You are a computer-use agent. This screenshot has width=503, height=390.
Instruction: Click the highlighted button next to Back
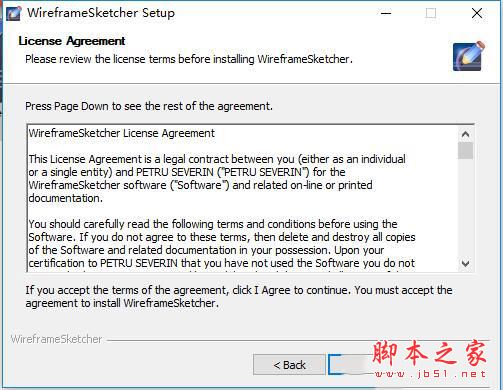(x=351, y=365)
